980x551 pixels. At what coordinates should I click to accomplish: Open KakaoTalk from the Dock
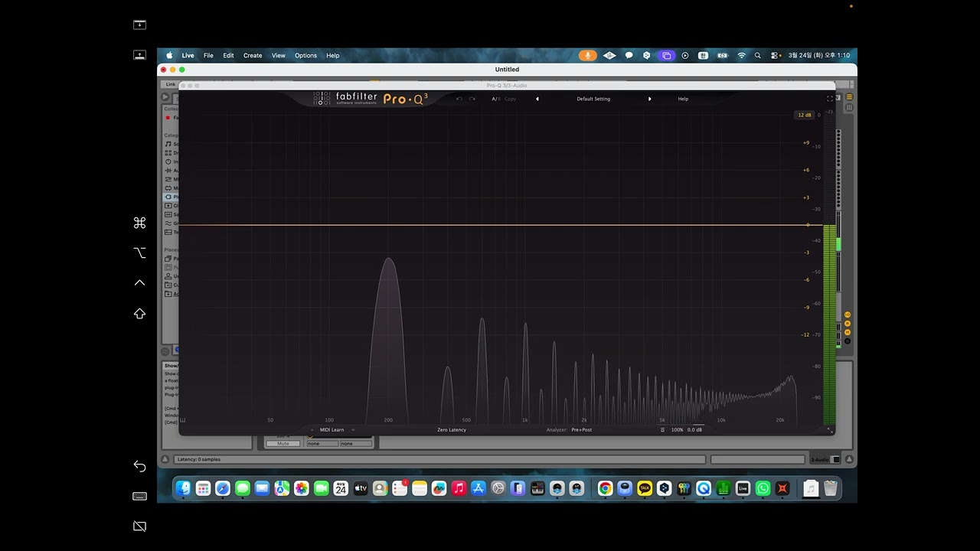645,488
